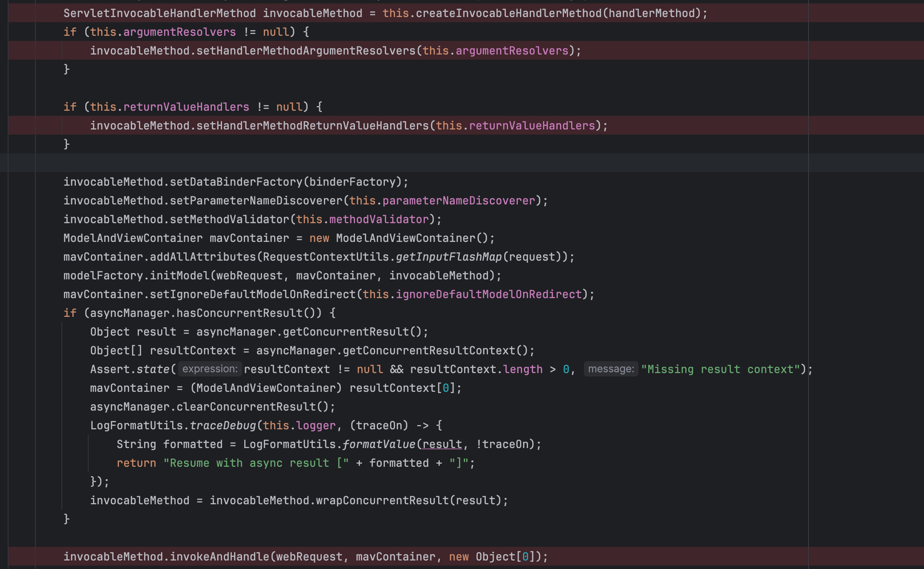The height and width of the screenshot is (569, 924).
Task: Click the Assert class name
Action: [110, 369]
